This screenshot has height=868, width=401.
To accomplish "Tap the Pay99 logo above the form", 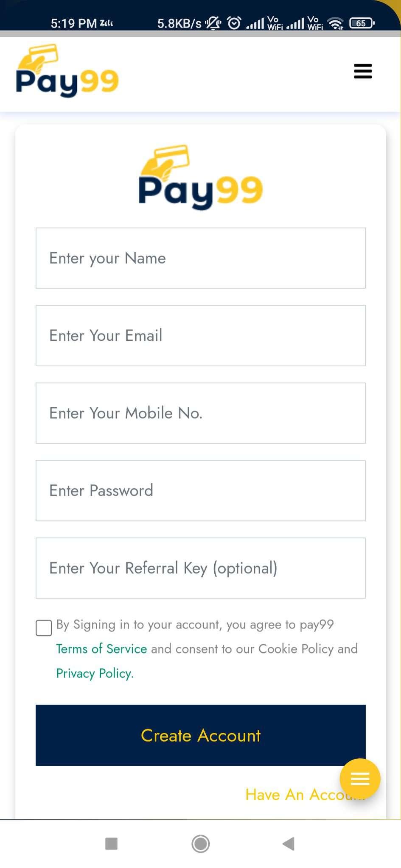I will pyautogui.click(x=200, y=178).
